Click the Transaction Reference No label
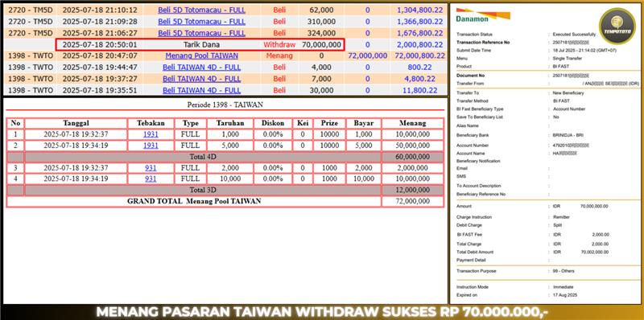644x320 pixels. coord(483,43)
